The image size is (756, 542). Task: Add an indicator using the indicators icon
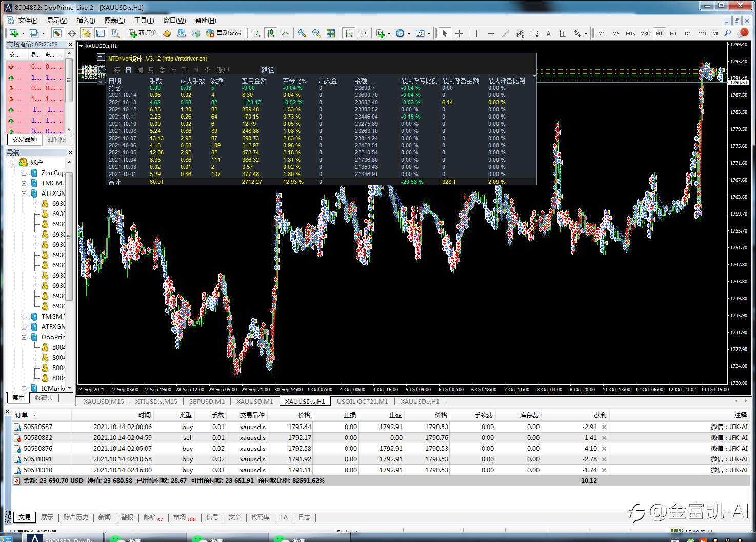[x=381, y=33]
